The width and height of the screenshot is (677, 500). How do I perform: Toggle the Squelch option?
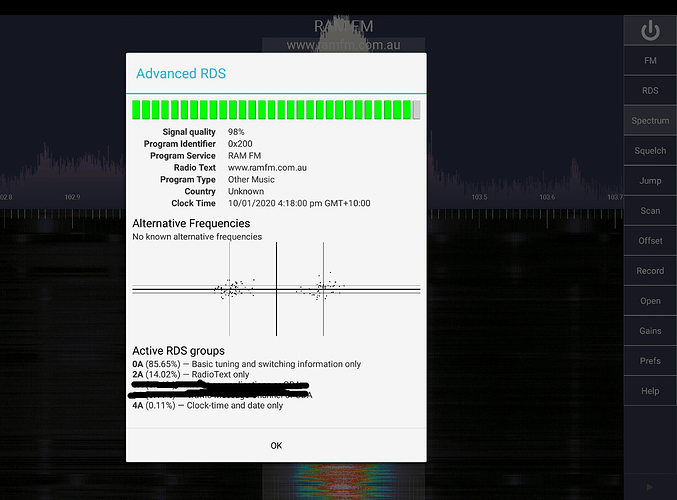pyautogui.click(x=650, y=151)
